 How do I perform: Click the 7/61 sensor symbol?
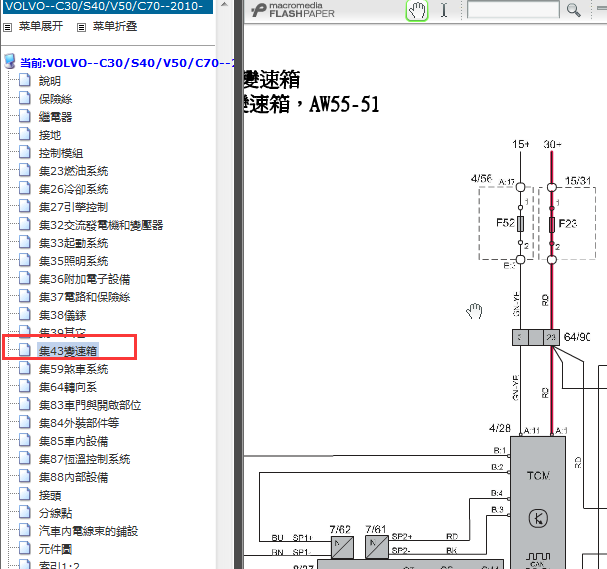377,547
